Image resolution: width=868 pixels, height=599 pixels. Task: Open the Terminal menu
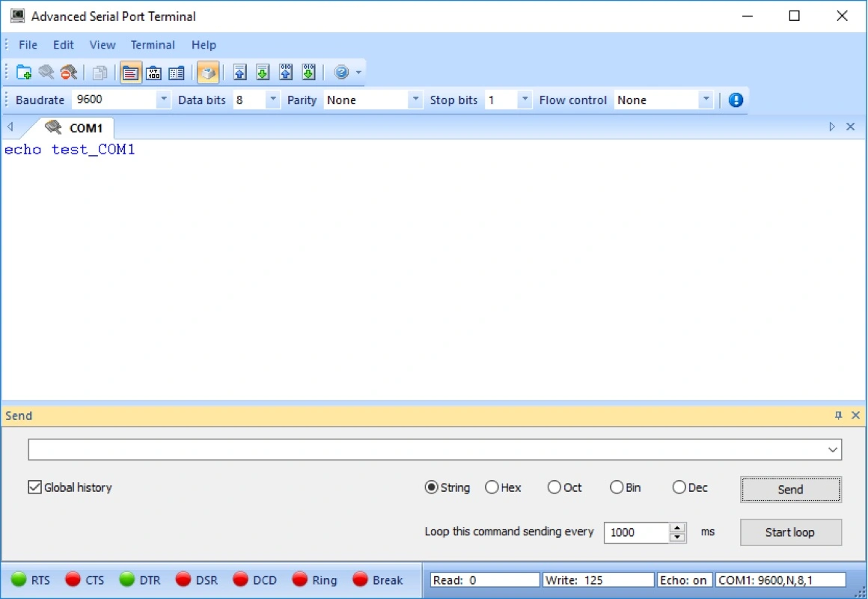point(153,45)
